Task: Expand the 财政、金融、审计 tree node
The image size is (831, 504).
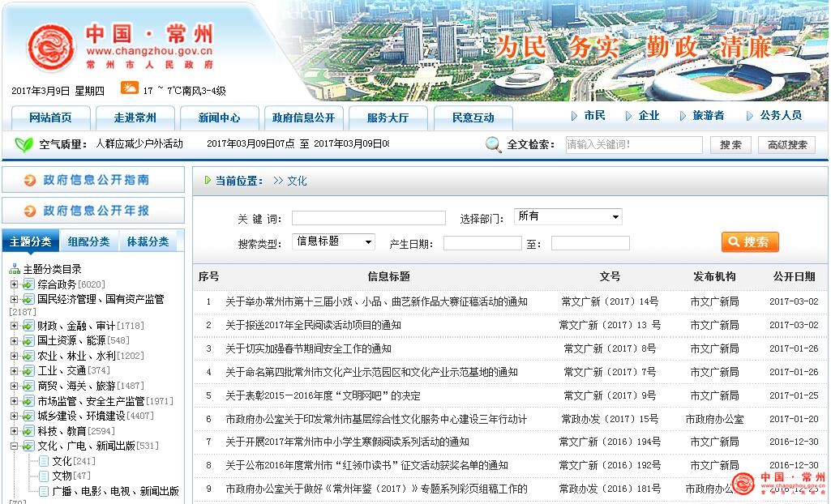Action: (14, 326)
